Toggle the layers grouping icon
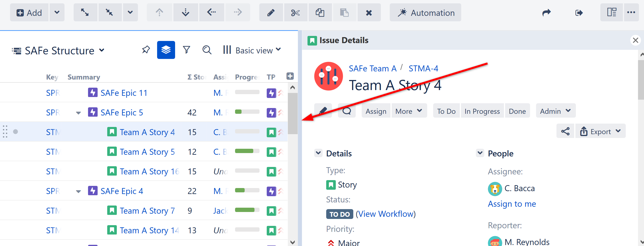This screenshot has width=644, height=246. pos(166,50)
